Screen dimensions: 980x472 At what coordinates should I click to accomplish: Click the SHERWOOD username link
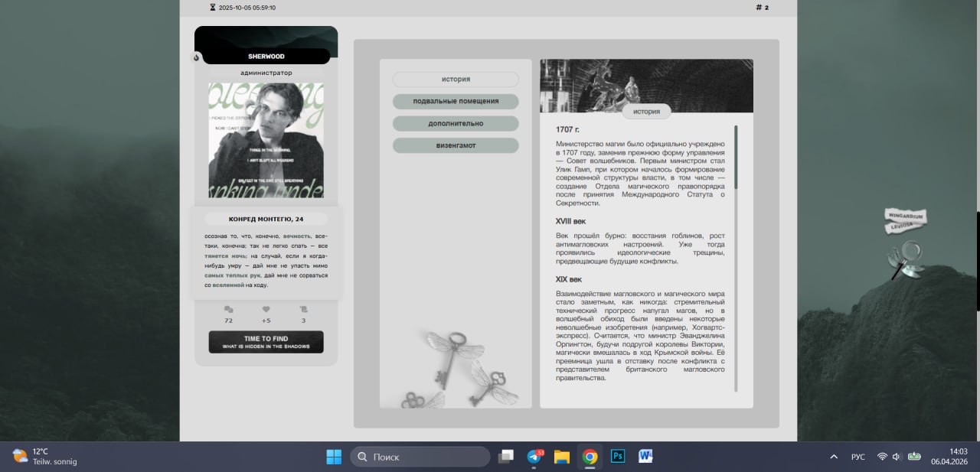[266, 57]
